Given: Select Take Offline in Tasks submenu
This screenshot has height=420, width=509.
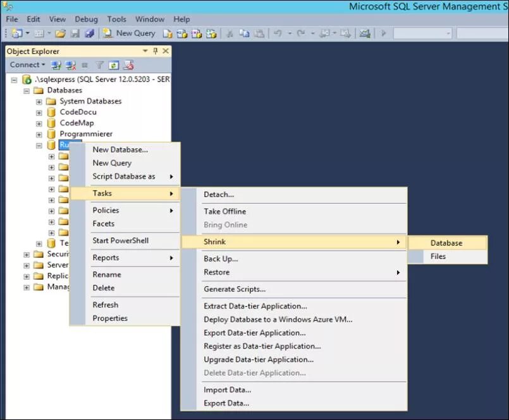Looking at the screenshot, I should pos(294,212).
